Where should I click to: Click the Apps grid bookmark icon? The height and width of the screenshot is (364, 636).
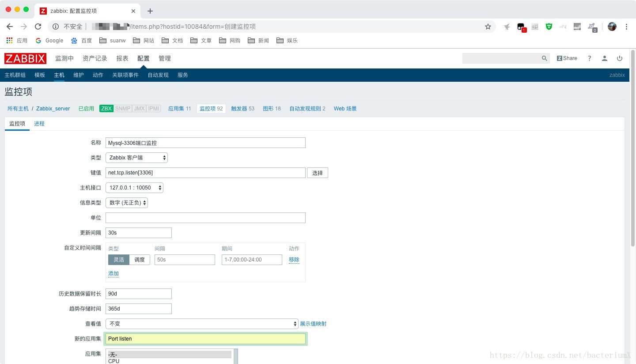pyautogui.click(x=9, y=40)
